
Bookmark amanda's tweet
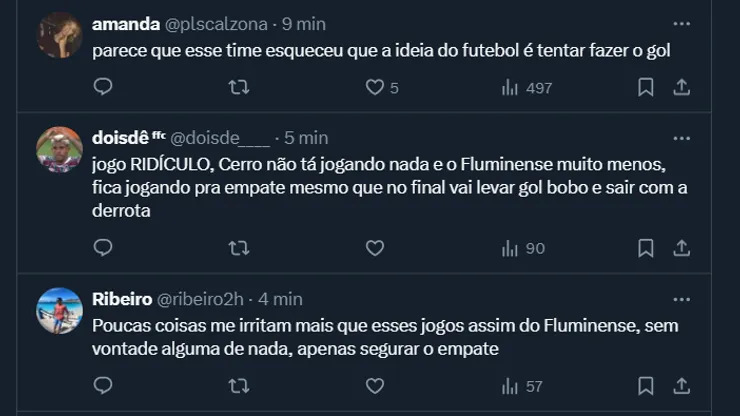(646, 87)
